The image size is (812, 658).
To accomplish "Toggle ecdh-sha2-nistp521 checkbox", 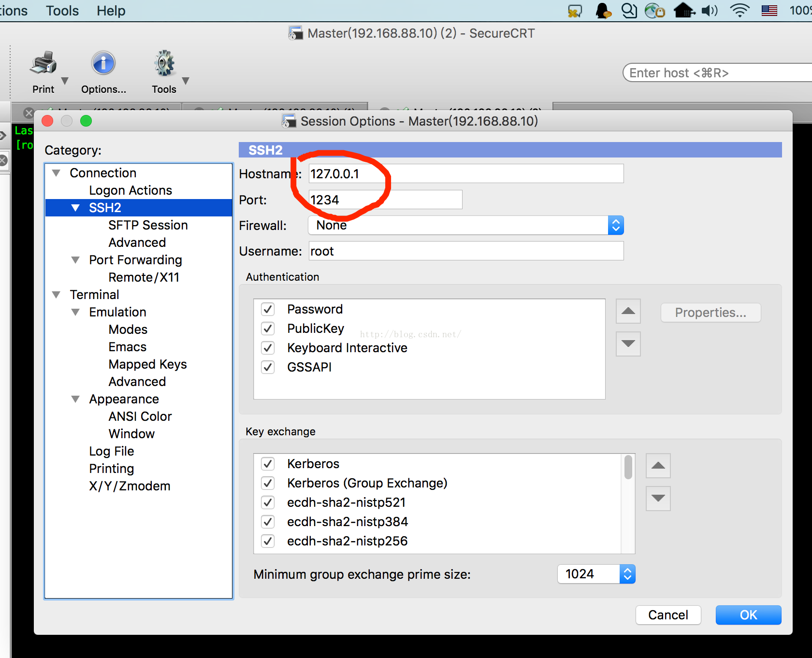I will tap(268, 502).
